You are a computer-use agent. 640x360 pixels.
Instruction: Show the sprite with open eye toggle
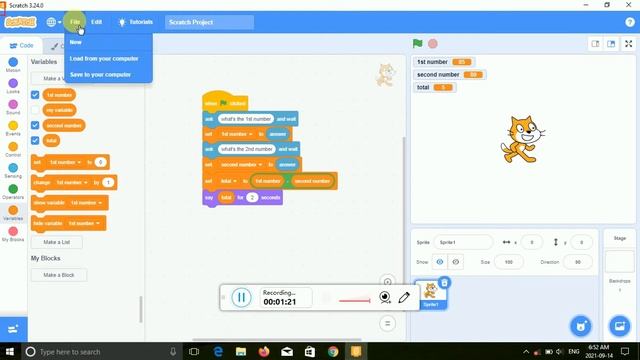440,262
